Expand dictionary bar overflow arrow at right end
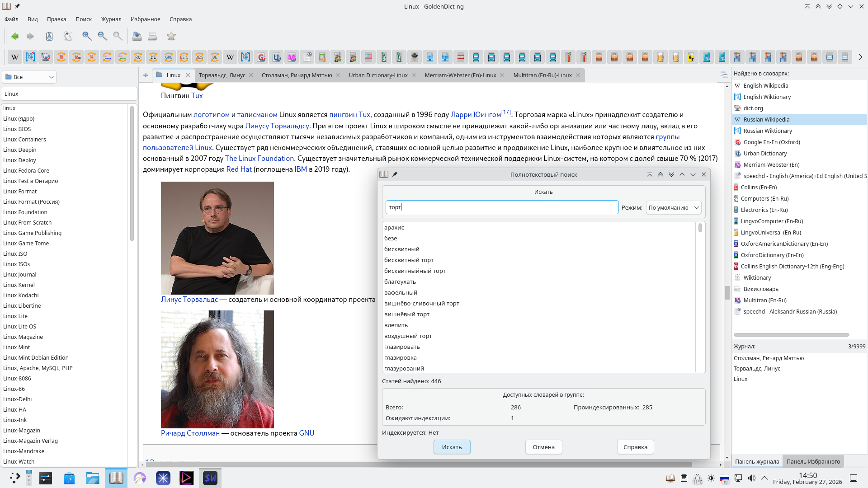868x488 pixels. (x=860, y=57)
